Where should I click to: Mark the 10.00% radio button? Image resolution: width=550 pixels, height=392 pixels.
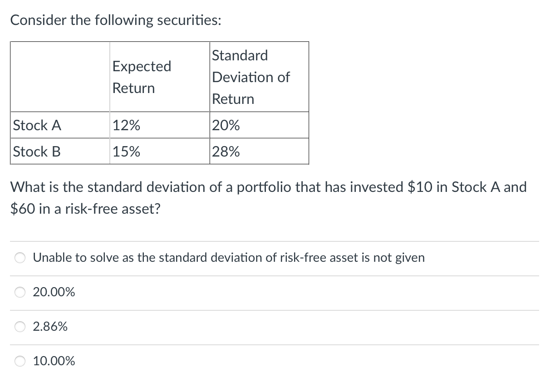click(21, 362)
